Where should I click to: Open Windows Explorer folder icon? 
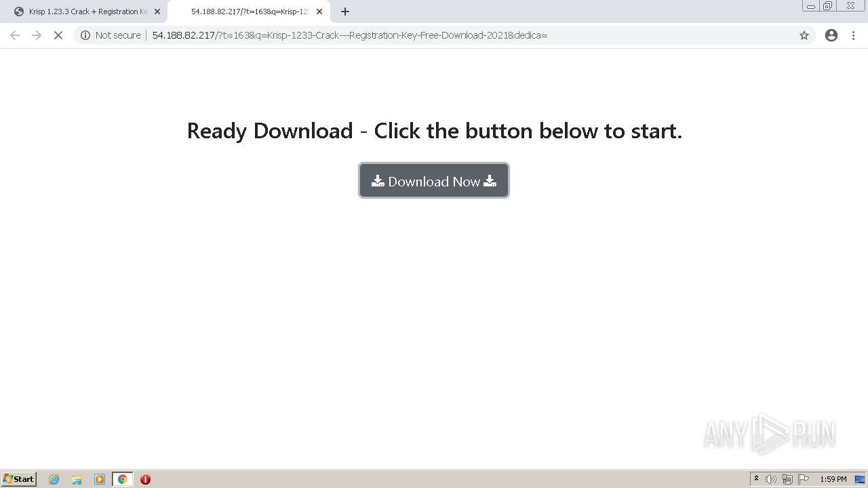pos(77,479)
